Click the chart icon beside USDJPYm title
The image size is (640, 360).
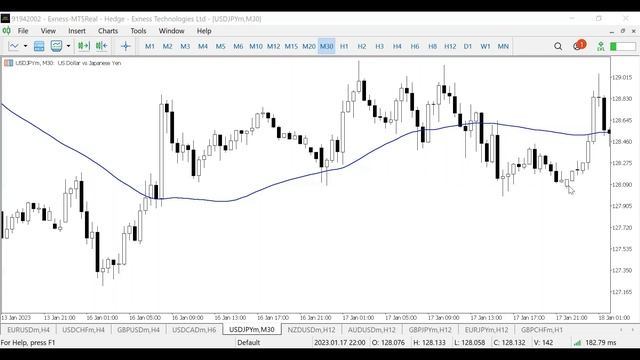coord(8,63)
